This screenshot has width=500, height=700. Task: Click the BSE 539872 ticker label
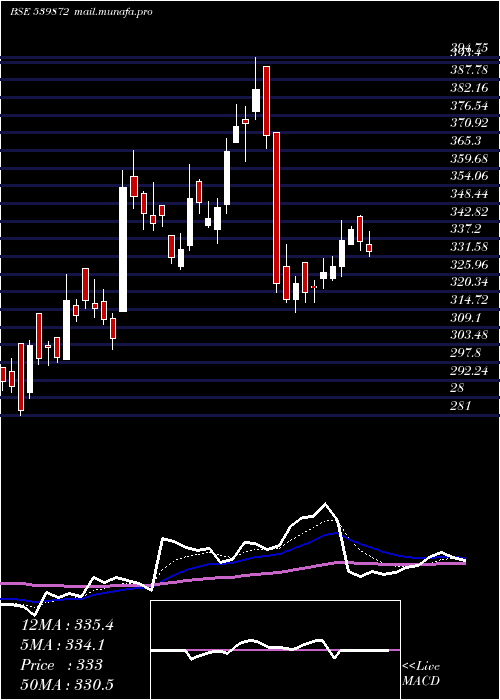click(39, 12)
